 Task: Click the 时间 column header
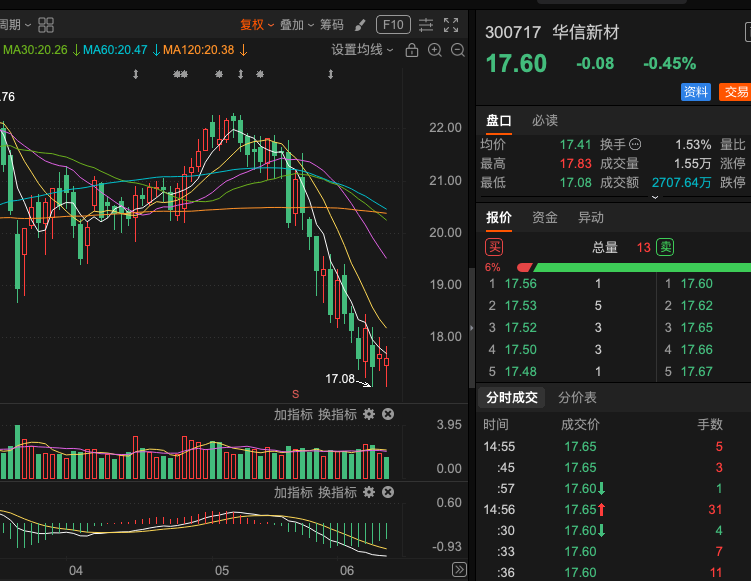pos(496,424)
